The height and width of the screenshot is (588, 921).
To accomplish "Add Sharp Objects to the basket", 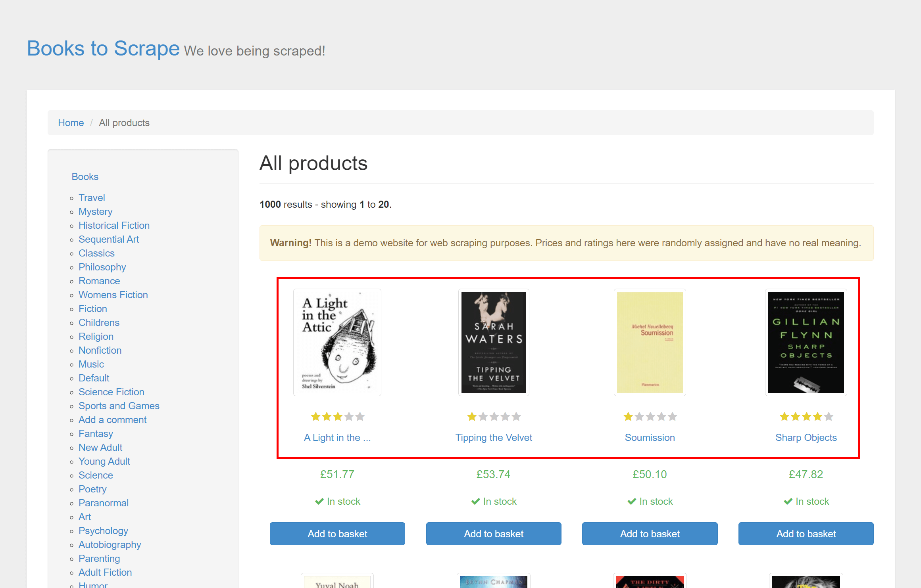I will pyautogui.click(x=806, y=534).
